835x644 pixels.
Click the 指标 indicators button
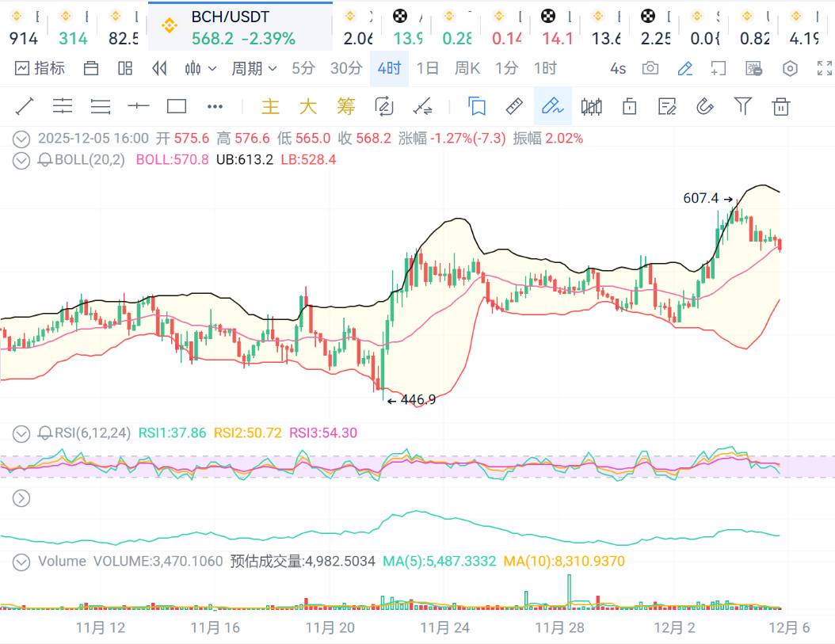tap(40, 69)
